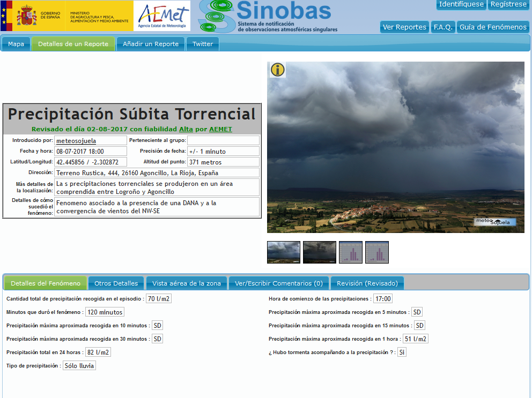Click the total precipitation value 70 l/m2
This screenshot has width=532, height=398.
(158, 299)
